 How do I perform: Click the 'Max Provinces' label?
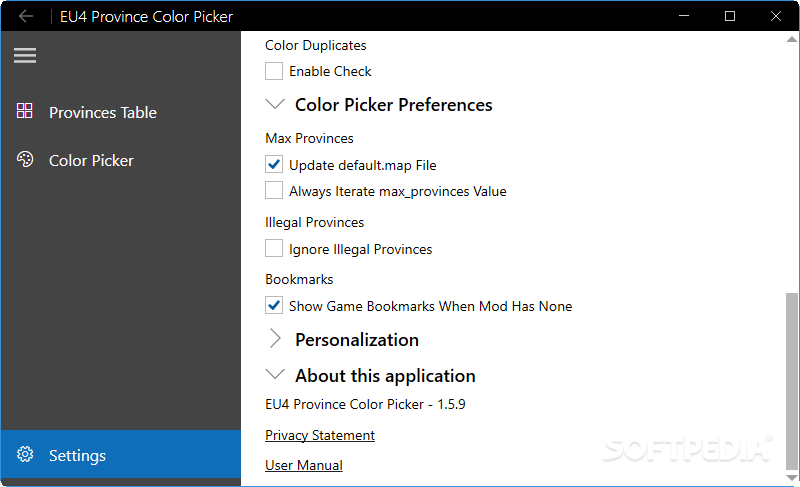(x=309, y=138)
